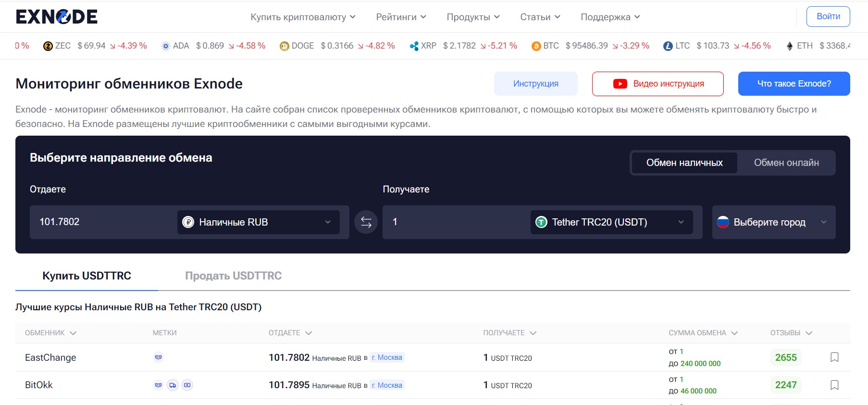Image resolution: width=868 pixels, height=405 pixels.
Task: Open the Инструкция button
Action: 536,84
